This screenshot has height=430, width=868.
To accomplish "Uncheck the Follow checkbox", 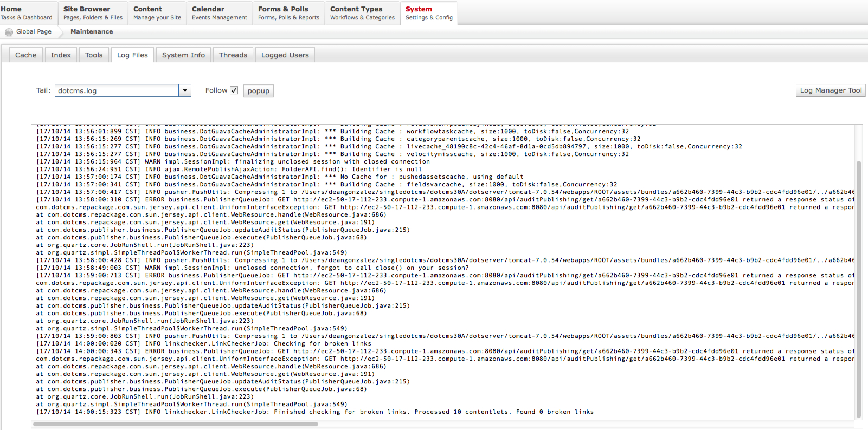I will pos(234,90).
